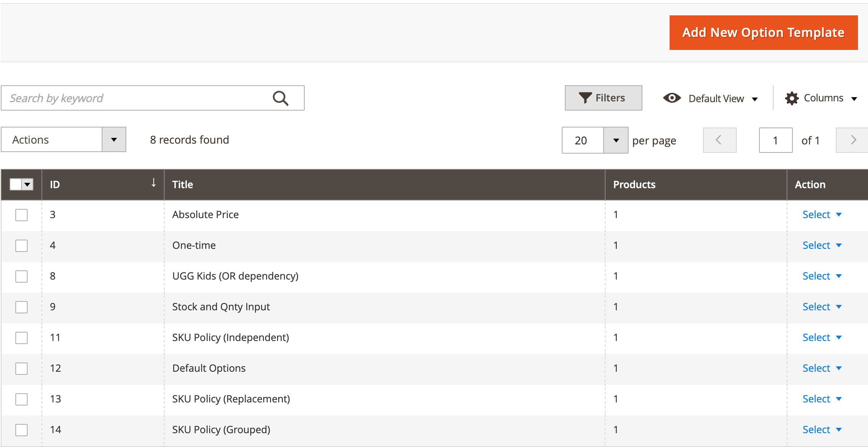Click the Default Options title cell
Viewport: 868px width, 447px height.
tap(384, 369)
